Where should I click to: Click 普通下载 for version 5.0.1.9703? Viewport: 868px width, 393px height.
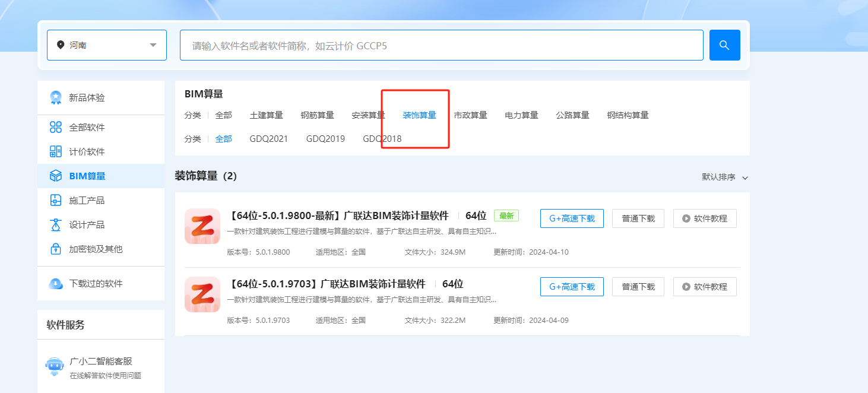[x=638, y=287]
